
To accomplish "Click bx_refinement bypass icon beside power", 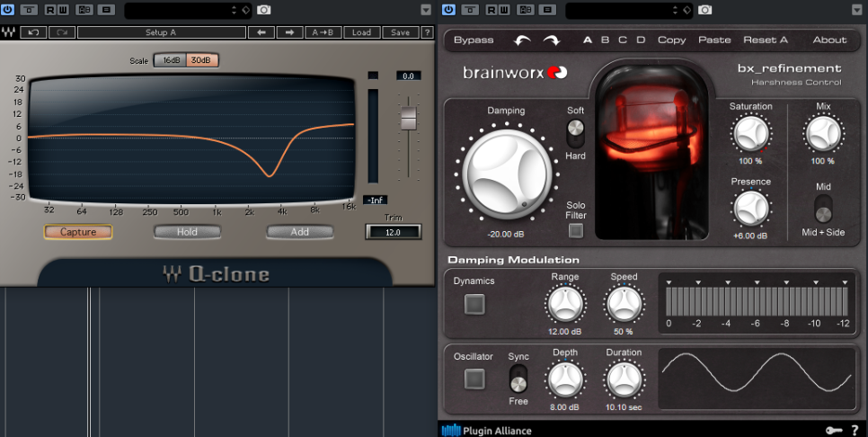I will pyautogui.click(x=469, y=9).
